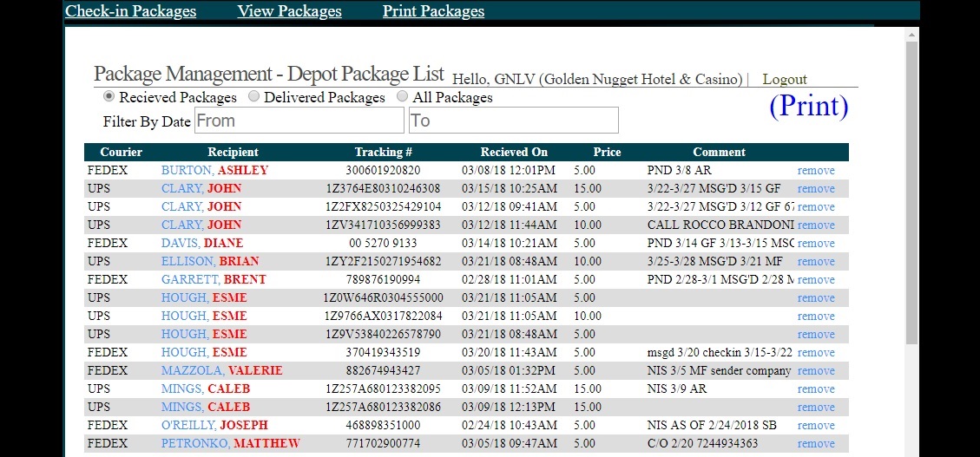Go to View Packages page
Viewport: 980px width, 457px height.
point(289,11)
